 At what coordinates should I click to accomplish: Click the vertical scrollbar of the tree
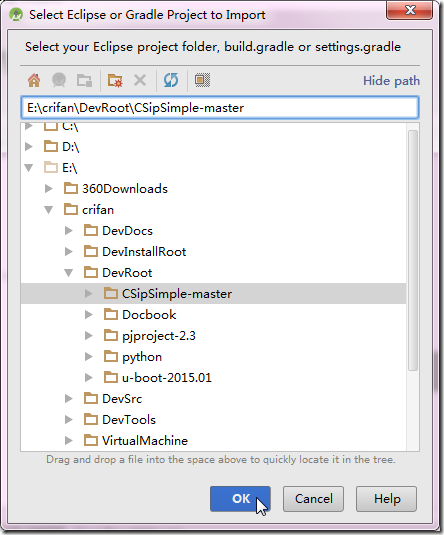tap(413, 250)
